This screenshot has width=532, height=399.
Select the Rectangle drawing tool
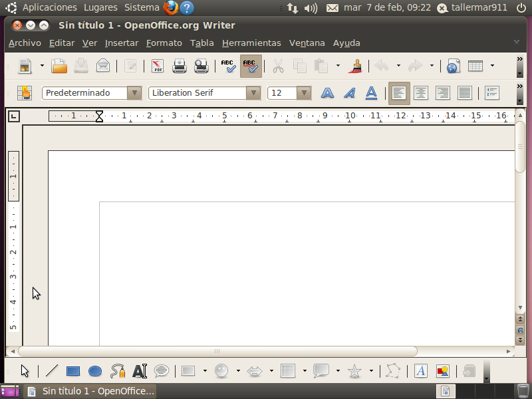[73, 371]
